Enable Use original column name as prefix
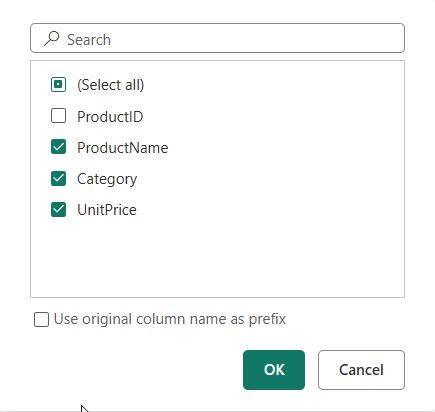 pos(41,319)
